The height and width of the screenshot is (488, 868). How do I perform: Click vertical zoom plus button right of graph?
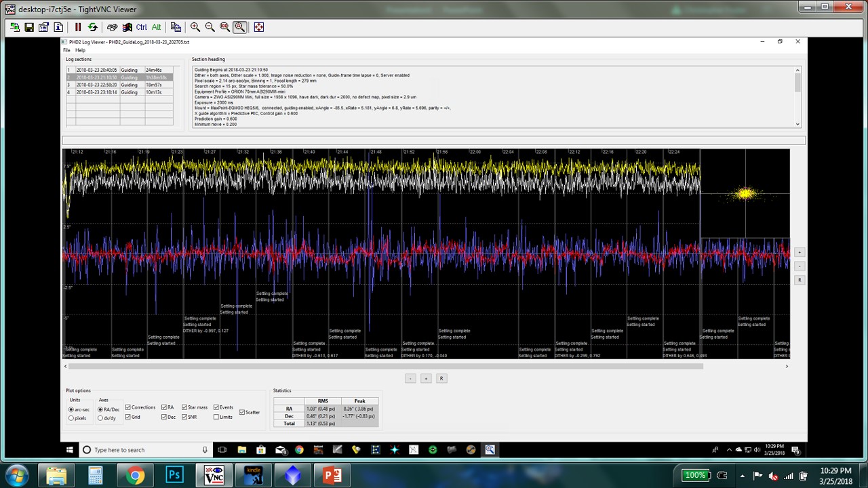tap(800, 252)
